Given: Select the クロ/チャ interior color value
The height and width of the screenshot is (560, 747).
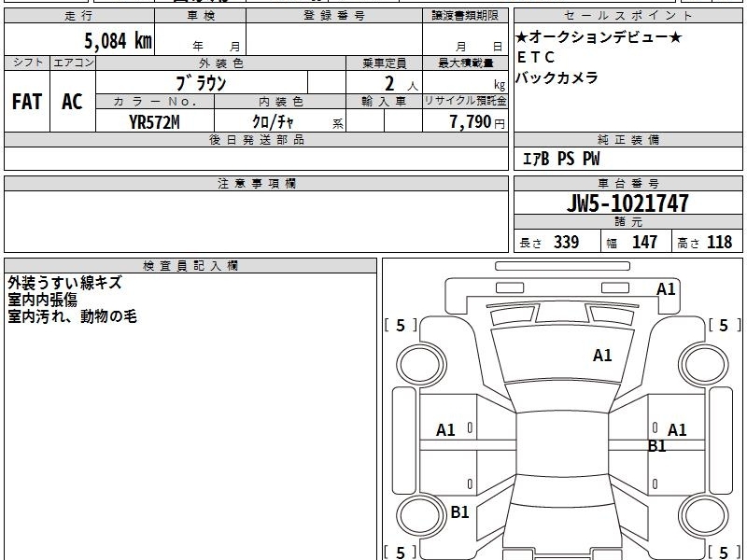Looking at the screenshot, I should [273, 122].
